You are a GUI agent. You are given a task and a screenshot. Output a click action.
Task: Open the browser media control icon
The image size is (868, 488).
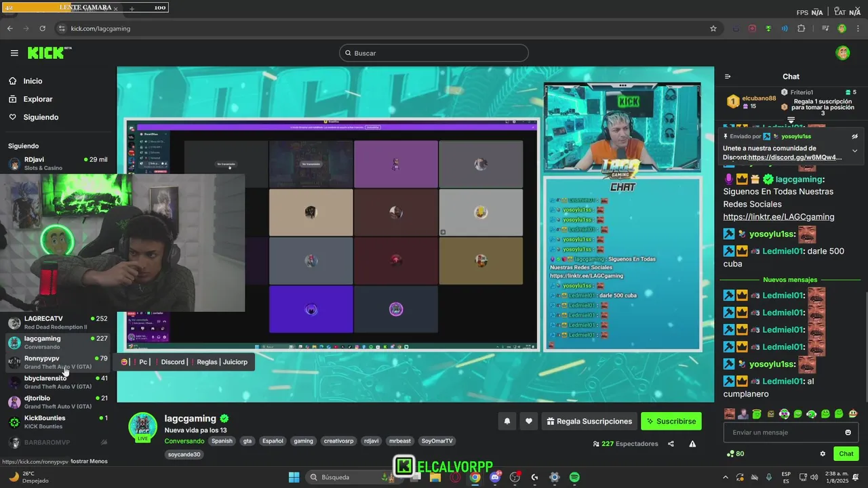pos(825,28)
